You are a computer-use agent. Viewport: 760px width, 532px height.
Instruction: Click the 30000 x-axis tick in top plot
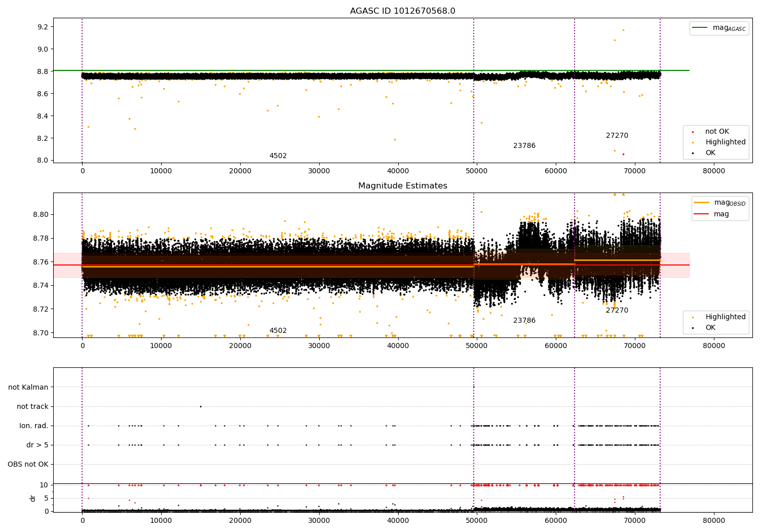pos(319,171)
